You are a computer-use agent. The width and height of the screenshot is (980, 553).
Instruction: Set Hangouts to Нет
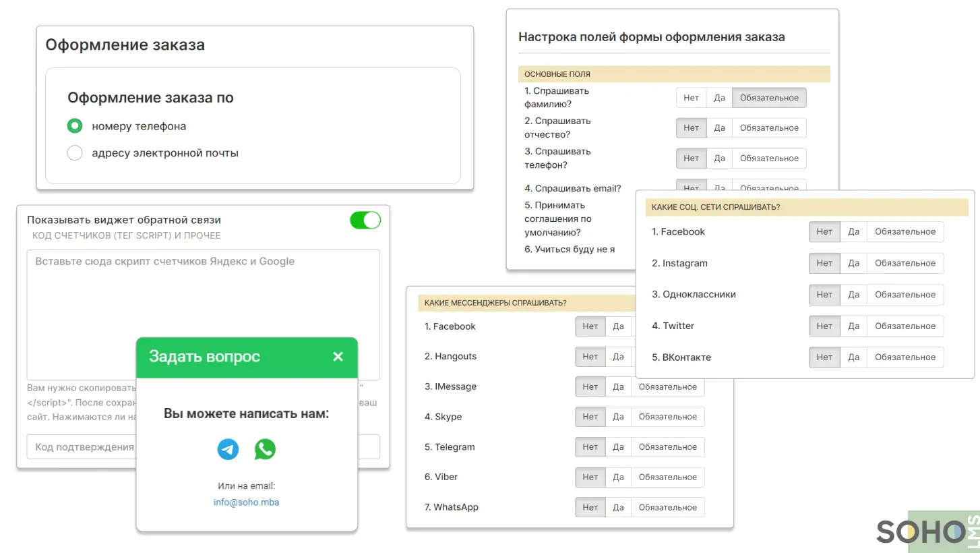[x=590, y=357]
